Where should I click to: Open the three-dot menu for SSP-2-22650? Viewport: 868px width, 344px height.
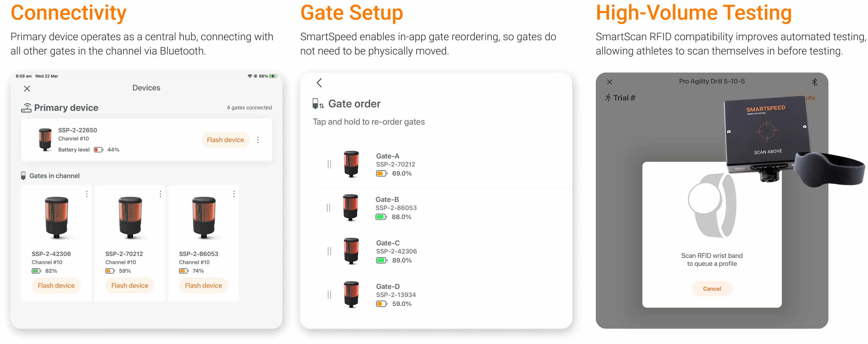[x=258, y=139]
